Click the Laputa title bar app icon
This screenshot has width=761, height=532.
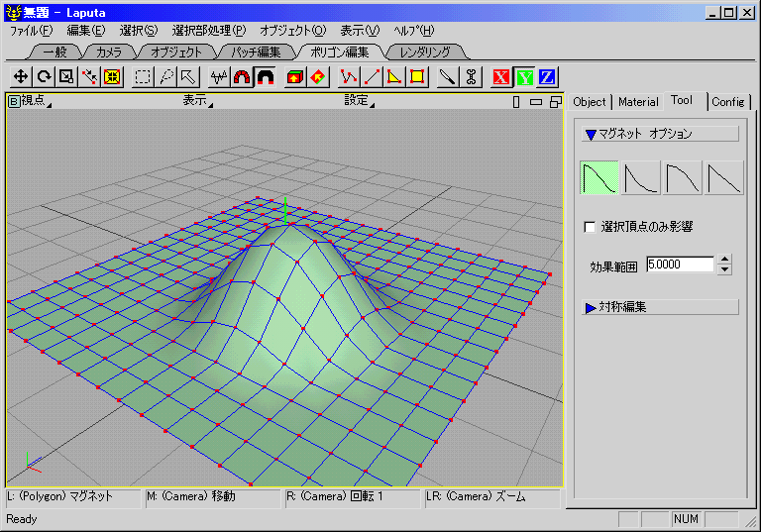pos(14,13)
